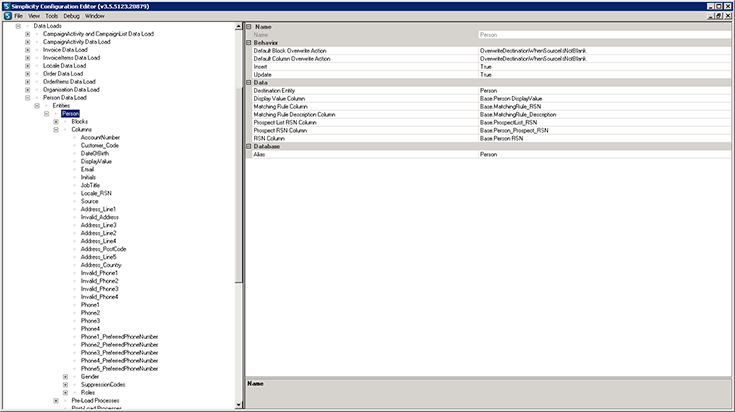This screenshot has height=412, width=735.
Task: Open the Window menu
Action: pos(95,16)
